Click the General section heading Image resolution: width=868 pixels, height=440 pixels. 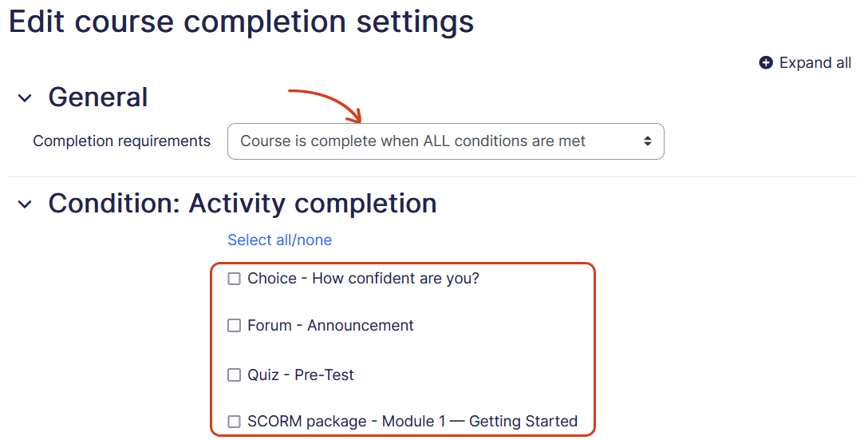pyautogui.click(x=98, y=97)
